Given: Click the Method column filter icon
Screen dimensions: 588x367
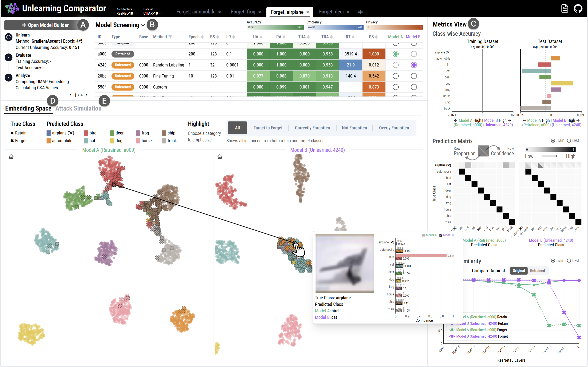Looking at the screenshot, I should click(x=170, y=37).
